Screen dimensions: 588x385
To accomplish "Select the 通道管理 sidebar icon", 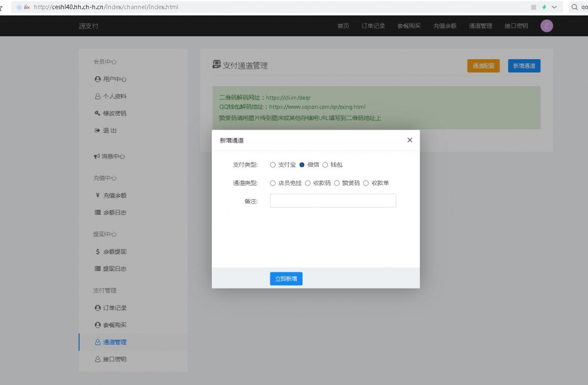I will (x=98, y=341).
